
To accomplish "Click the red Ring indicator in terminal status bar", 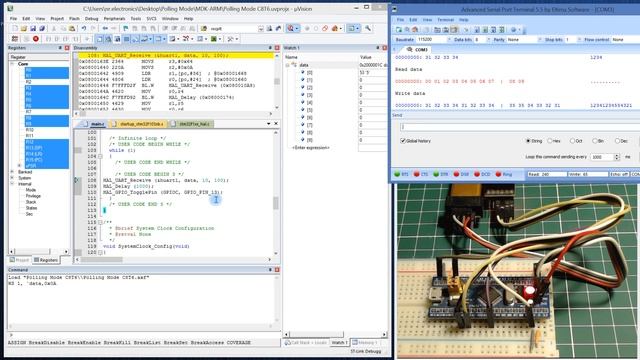I will point(498,174).
